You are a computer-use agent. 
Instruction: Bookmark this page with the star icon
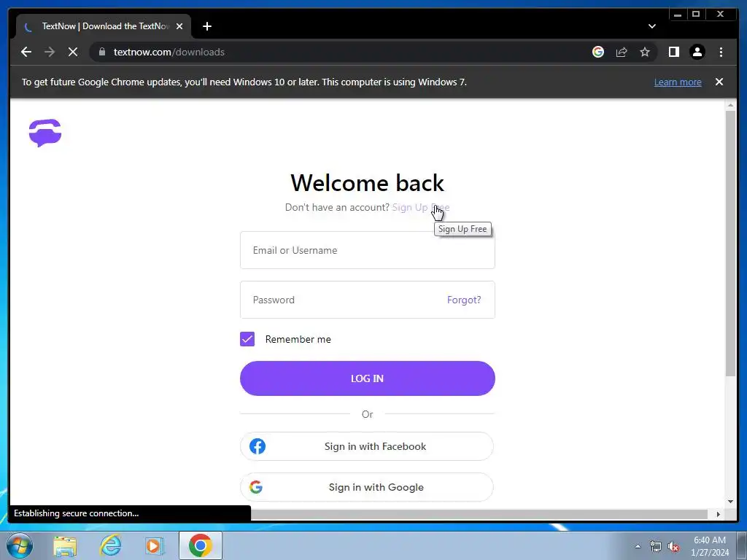645,52
